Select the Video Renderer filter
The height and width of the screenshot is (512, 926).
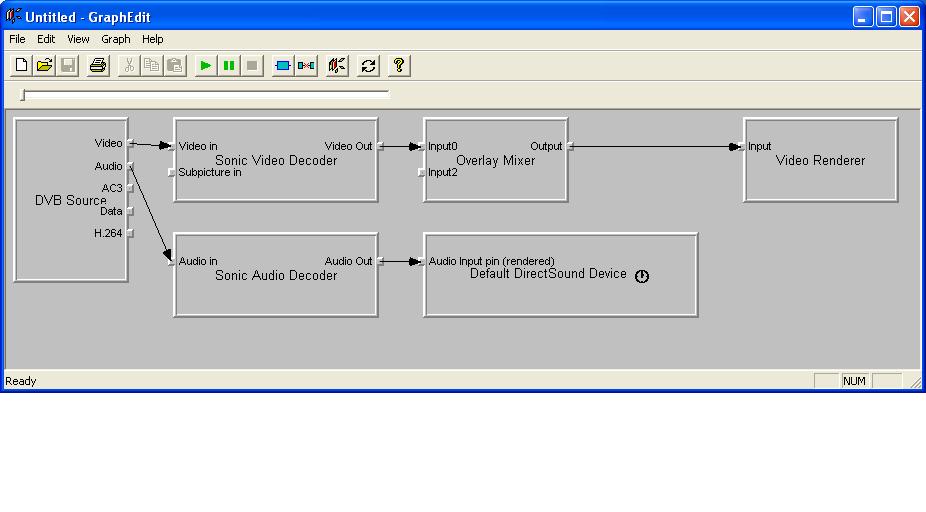tap(820, 160)
